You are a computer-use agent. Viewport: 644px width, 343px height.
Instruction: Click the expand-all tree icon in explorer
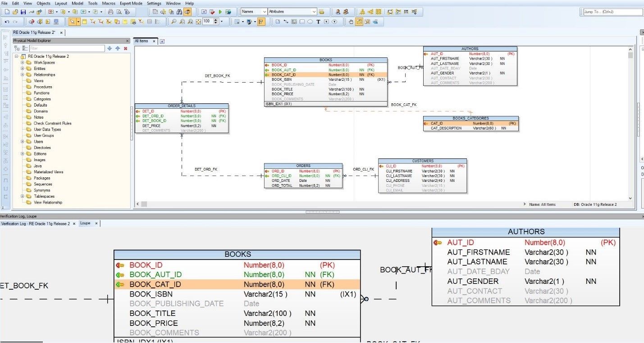[17, 48]
